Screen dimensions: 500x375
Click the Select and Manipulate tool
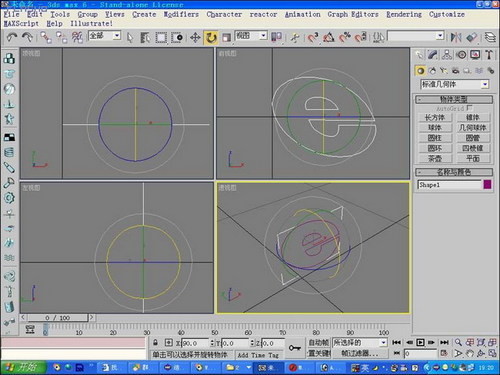294,37
